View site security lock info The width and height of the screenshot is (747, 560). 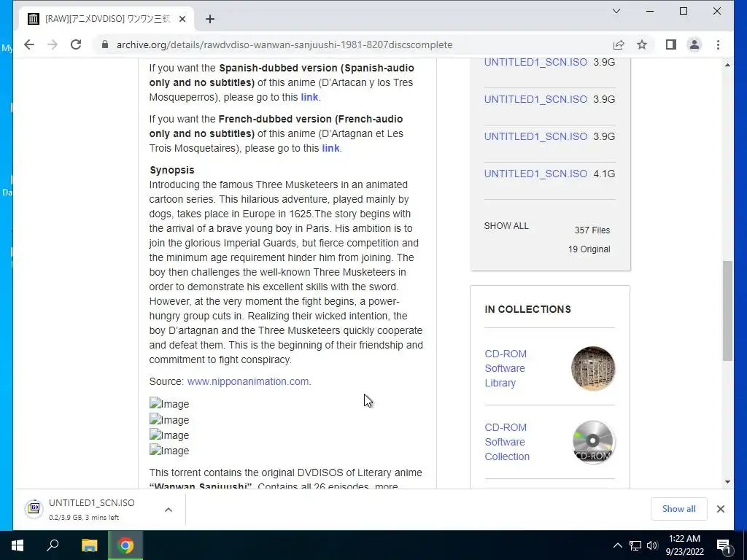(x=105, y=44)
